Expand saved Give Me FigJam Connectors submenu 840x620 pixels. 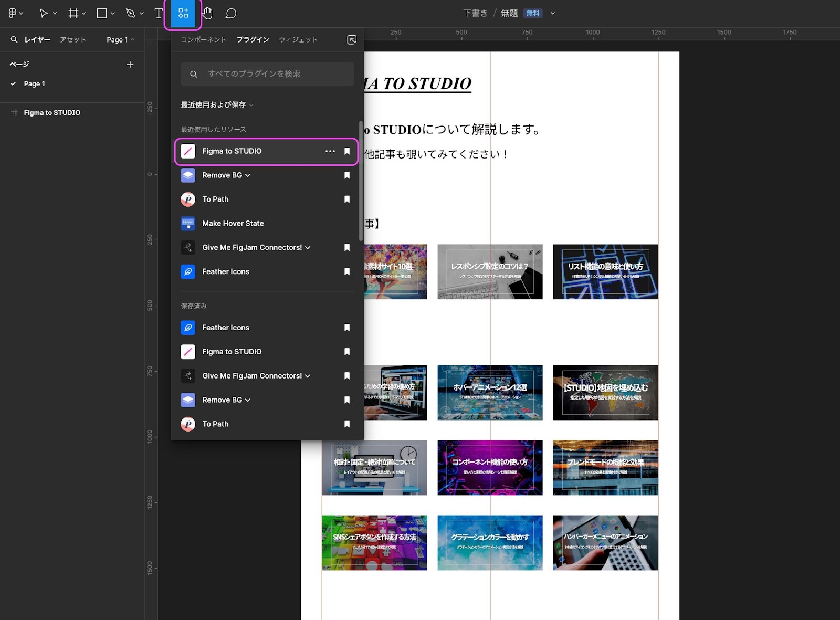(308, 376)
